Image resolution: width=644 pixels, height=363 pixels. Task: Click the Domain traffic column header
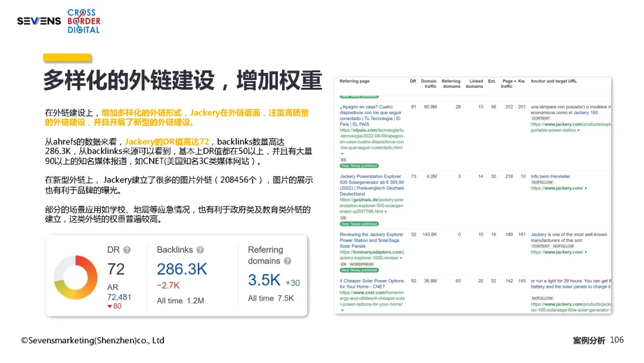429,84
